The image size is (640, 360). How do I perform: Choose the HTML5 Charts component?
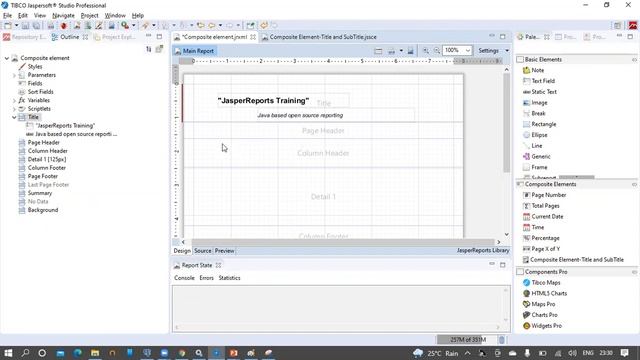tap(545, 293)
